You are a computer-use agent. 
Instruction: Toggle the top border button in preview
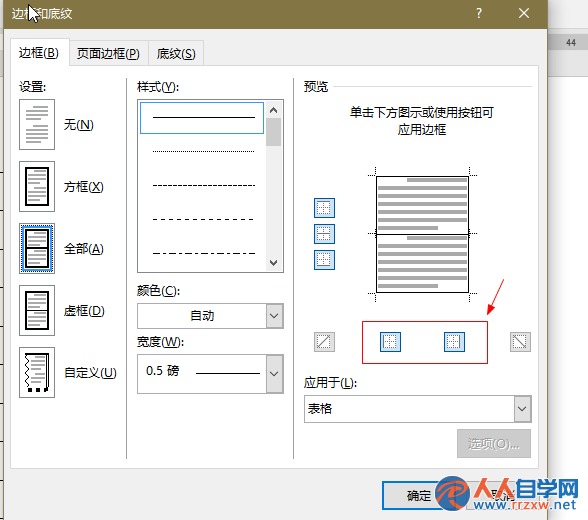click(324, 208)
